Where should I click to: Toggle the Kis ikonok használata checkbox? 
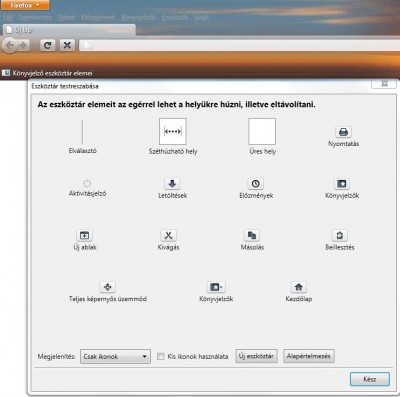[x=161, y=356]
